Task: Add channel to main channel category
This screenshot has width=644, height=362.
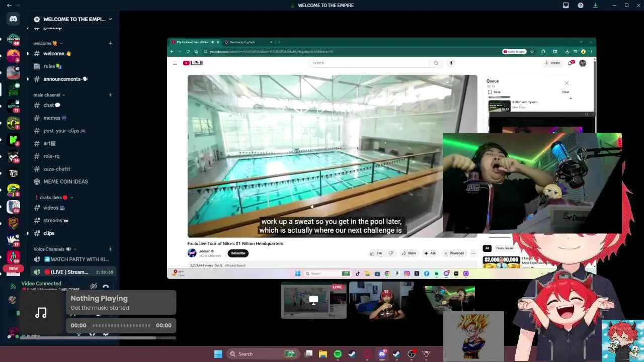Action: click(110, 95)
